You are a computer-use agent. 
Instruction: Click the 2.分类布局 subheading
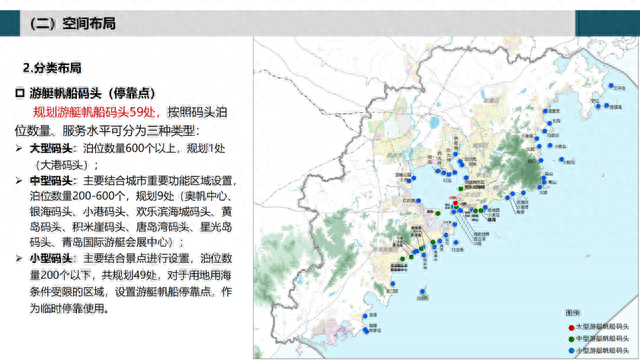(52, 68)
